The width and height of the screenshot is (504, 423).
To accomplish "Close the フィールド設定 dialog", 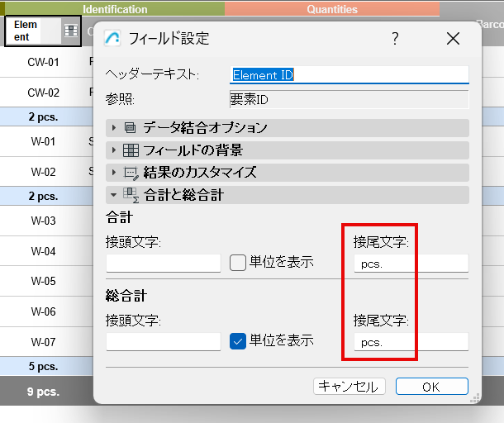I will 453,39.
